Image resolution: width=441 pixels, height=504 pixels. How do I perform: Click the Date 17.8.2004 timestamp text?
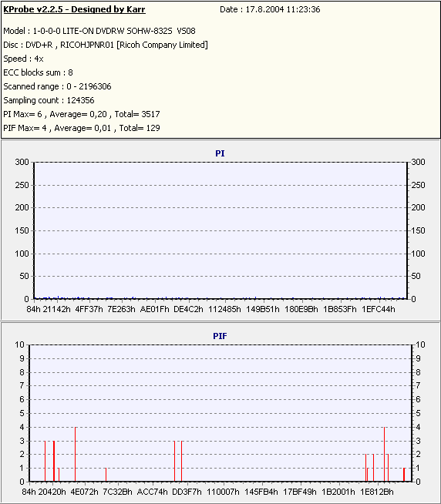[x=270, y=9]
